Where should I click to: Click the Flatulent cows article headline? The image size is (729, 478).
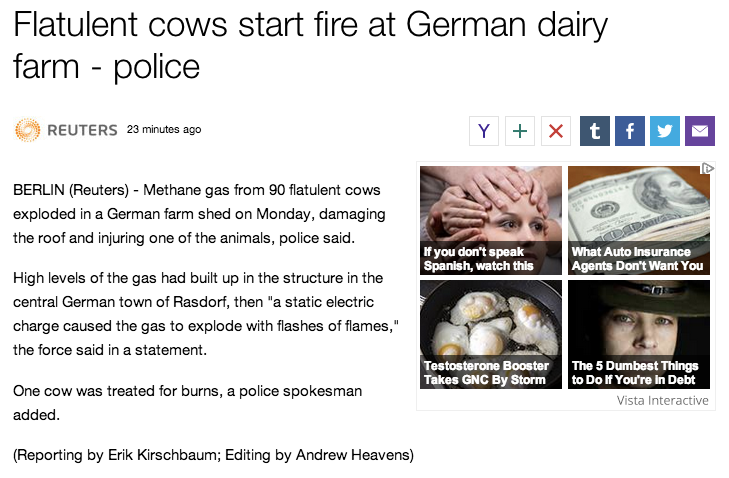pyautogui.click(x=311, y=45)
